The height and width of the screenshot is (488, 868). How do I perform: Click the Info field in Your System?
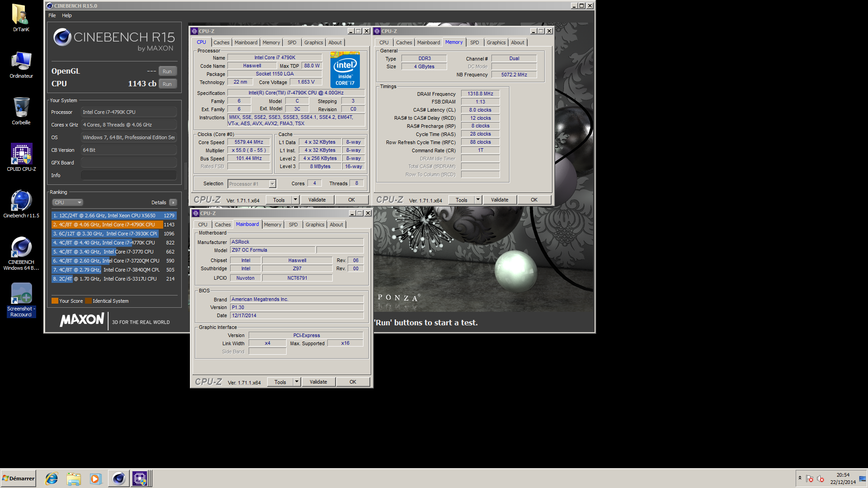pos(129,175)
